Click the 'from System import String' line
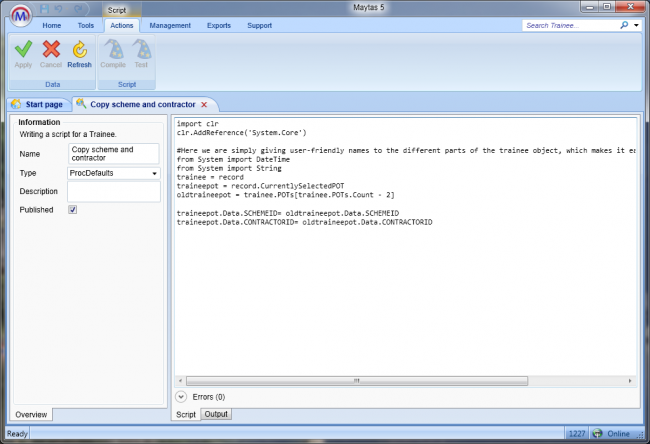 (x=229, y=168)
